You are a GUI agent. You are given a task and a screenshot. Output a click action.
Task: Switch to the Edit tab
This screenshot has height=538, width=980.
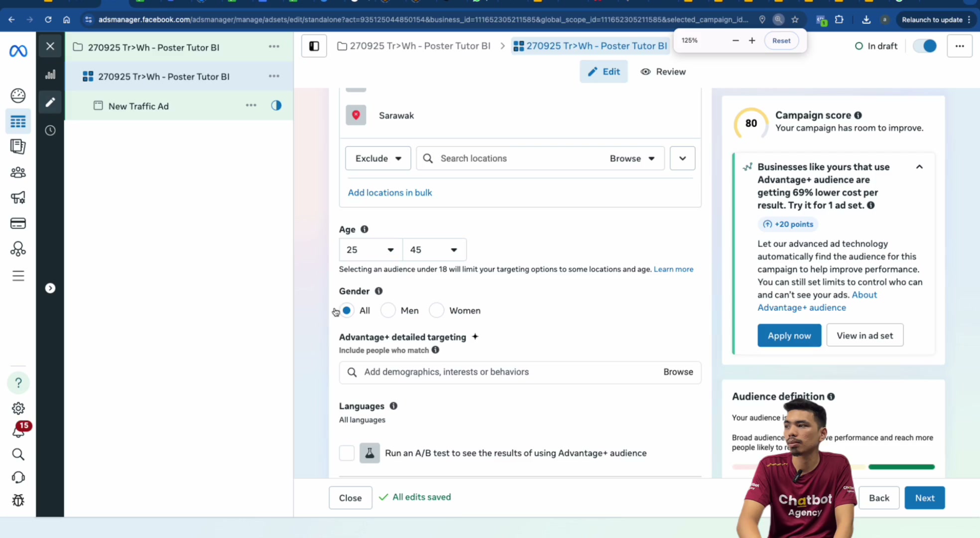[604, 72]
